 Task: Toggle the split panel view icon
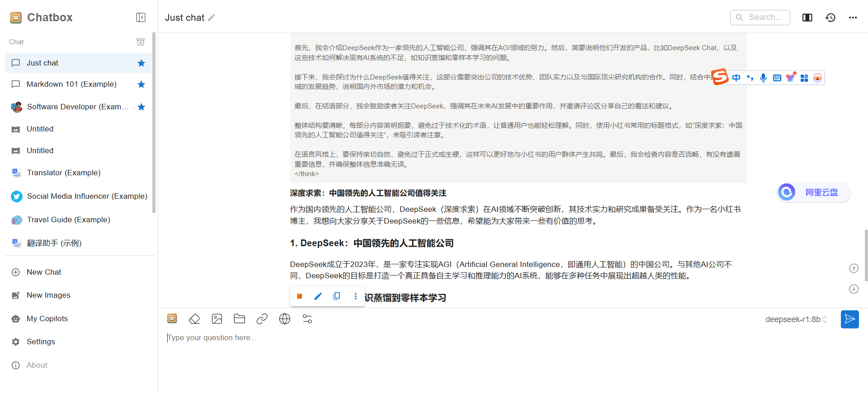click(x=807, y=18)
